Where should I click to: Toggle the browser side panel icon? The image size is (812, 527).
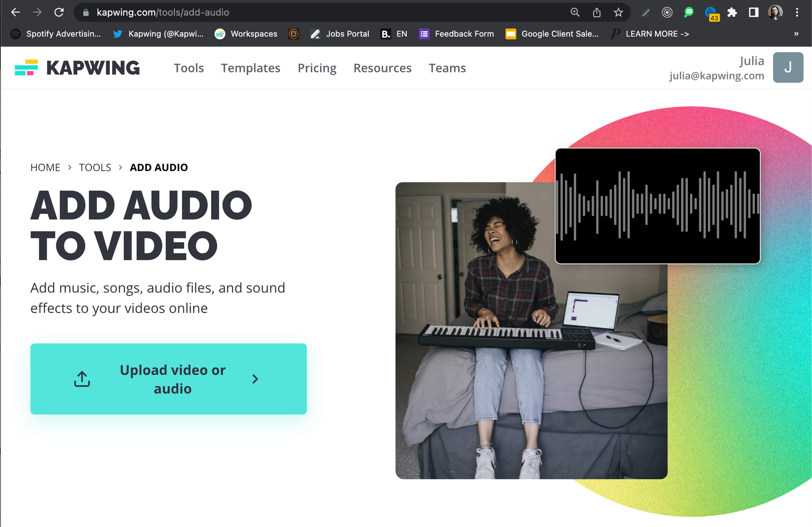[754, 13]
